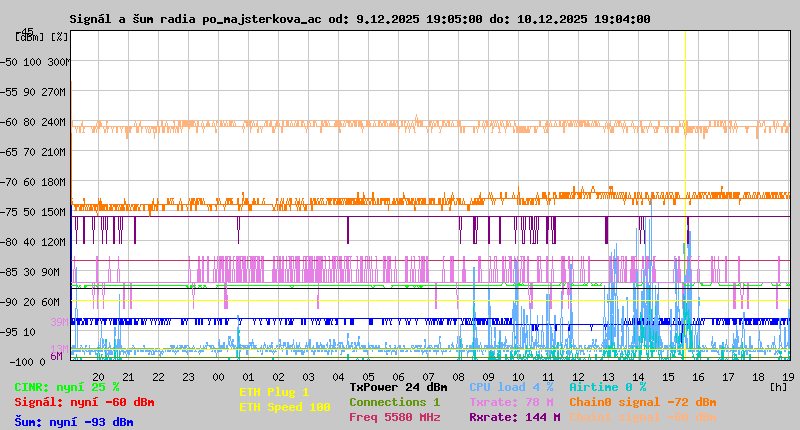
Task: Click the graph title text
Action: click(x=359, y=19)
